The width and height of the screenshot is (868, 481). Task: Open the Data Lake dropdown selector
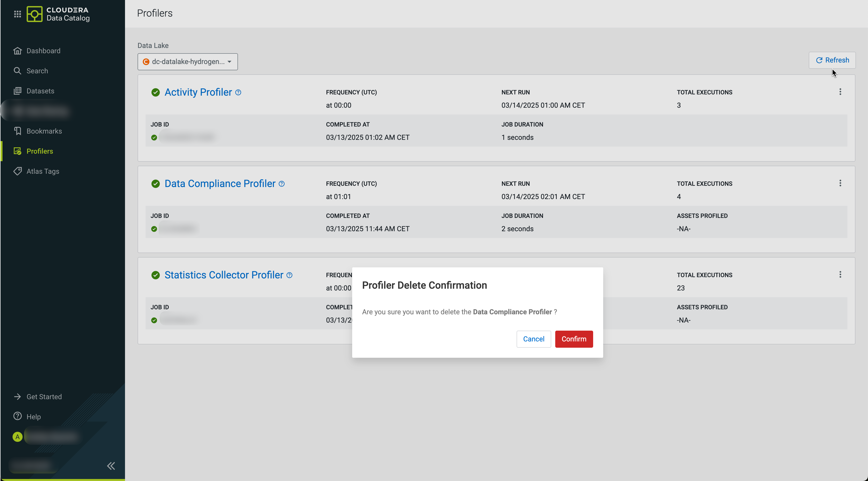188,62
